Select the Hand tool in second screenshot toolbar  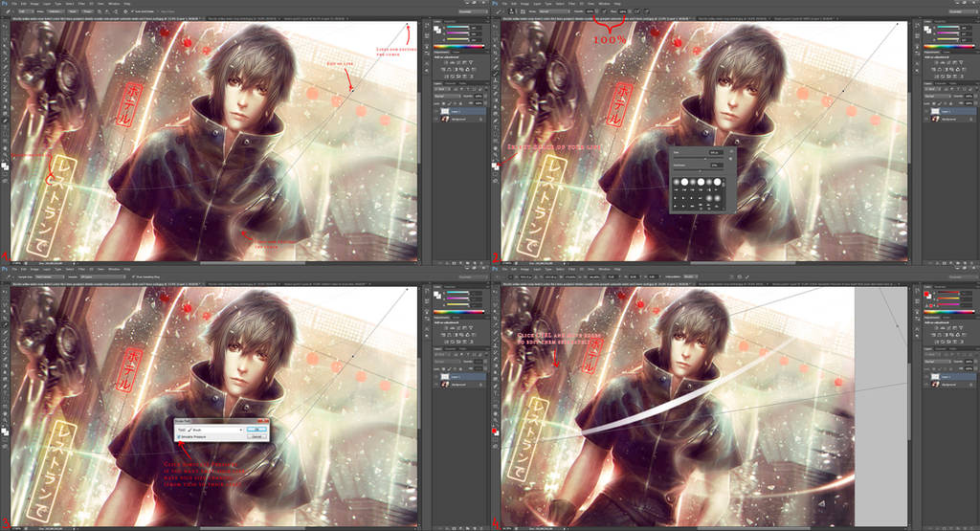click(495, 148)
